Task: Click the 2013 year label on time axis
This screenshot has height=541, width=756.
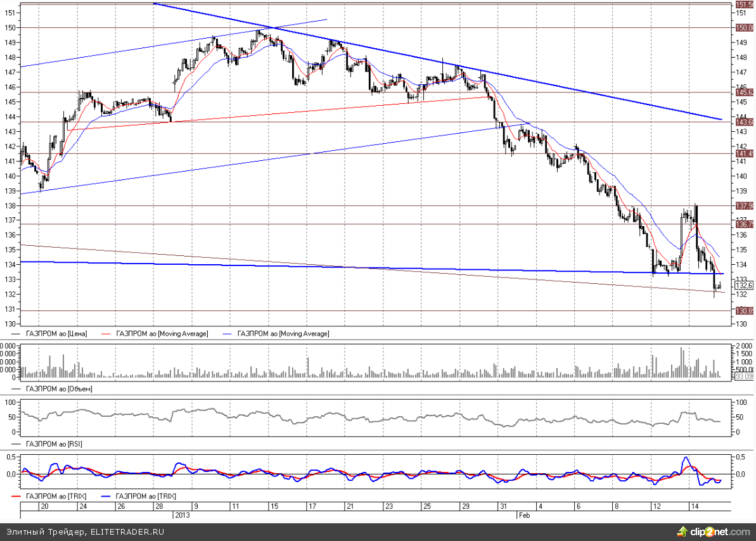Action: (183, 515)
